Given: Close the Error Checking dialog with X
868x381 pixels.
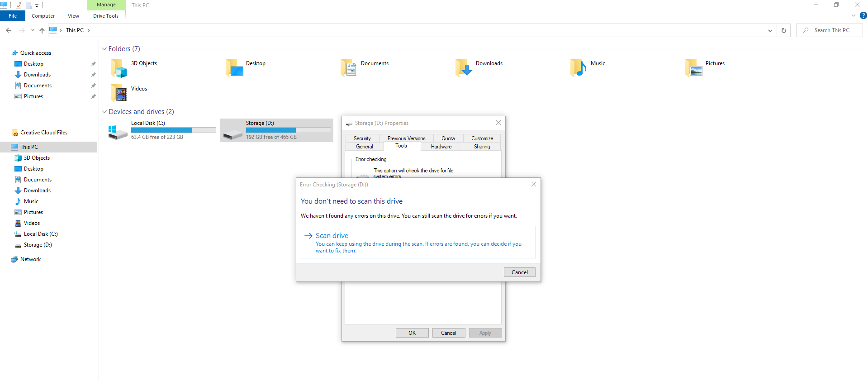Looking at the screenshot, I should click(534, 184).
